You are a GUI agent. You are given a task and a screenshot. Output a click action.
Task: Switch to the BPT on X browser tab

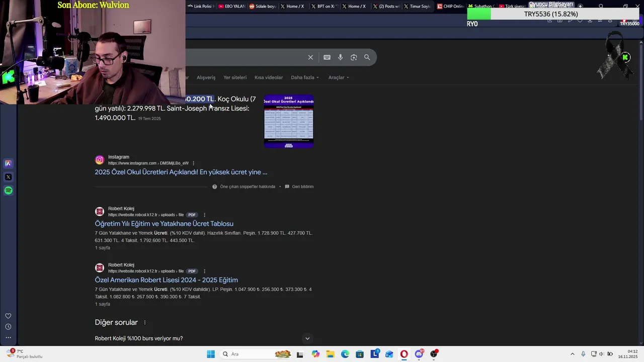[324, 7]
